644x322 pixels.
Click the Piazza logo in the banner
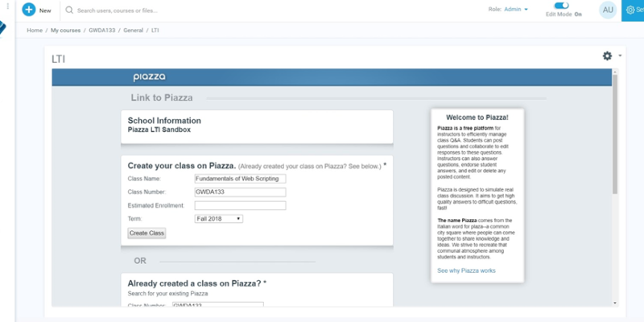point(150,76)
